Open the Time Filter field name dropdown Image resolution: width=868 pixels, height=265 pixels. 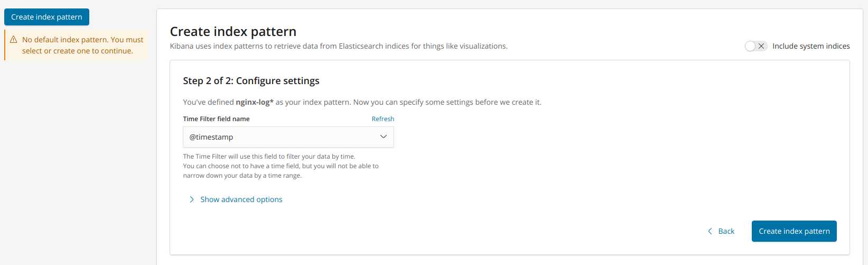(288, 137)
